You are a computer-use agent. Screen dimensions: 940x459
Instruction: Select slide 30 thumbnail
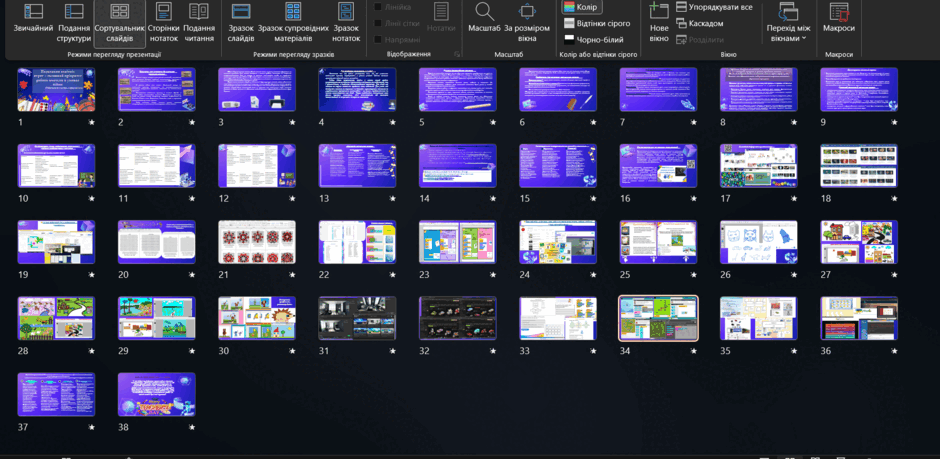pos(257,319)
